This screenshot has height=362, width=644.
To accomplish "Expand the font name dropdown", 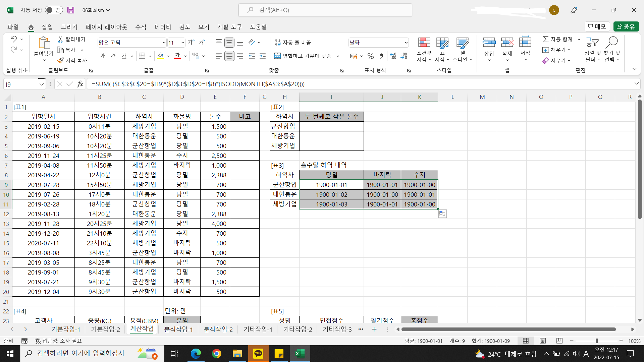I will tap(164, 43).
